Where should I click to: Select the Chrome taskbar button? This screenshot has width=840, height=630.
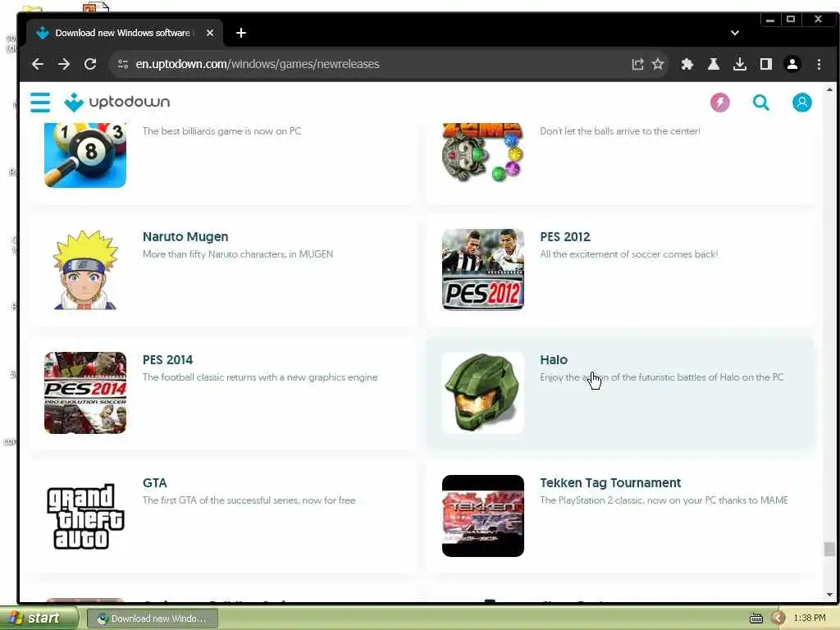coord(152,619)
